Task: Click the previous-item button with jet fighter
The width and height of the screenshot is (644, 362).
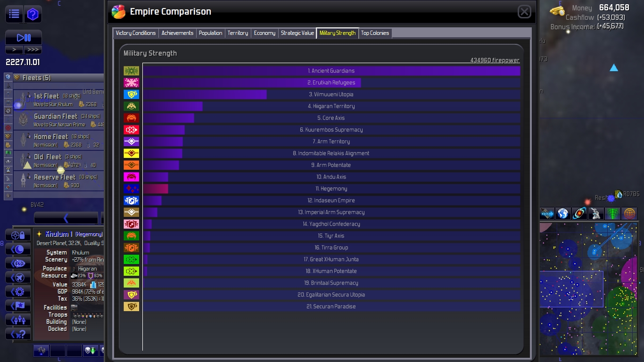Action: 18,278
